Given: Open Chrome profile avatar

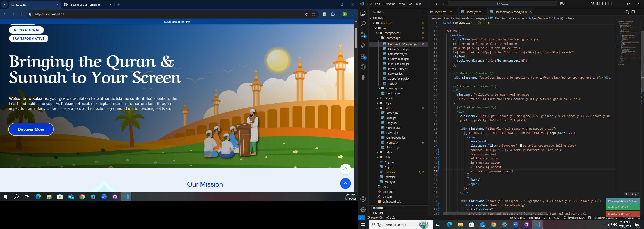Looking at the screenshot, I should 345,14.
